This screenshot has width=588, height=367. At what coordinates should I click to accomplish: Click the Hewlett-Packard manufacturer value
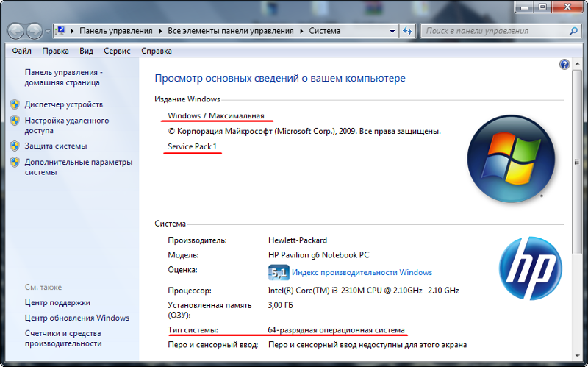point(298,240)
